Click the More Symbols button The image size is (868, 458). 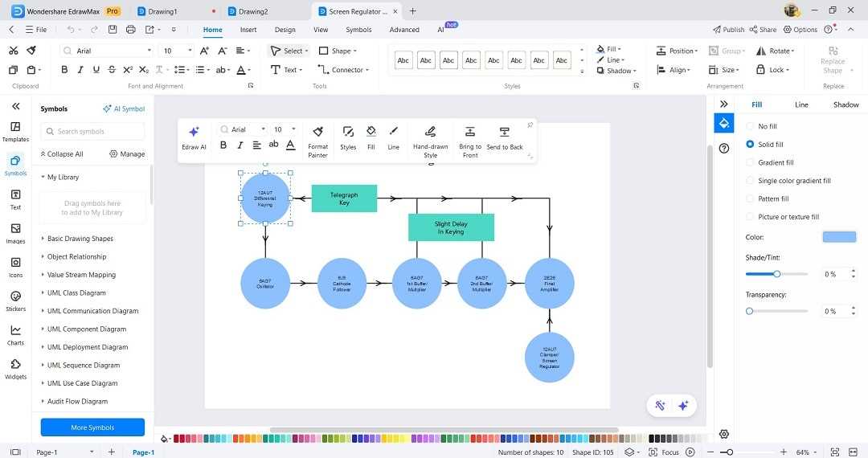click(92, 427)
